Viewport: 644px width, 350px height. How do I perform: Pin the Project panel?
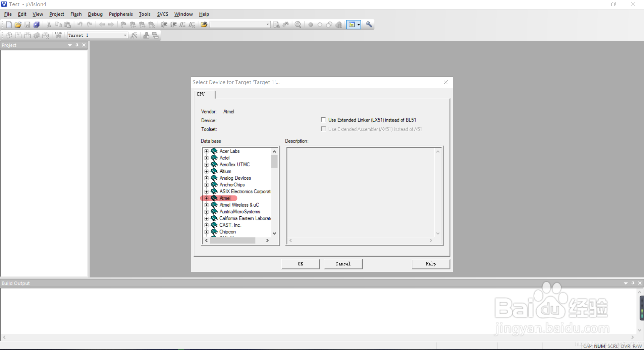[x=77, y=45]
